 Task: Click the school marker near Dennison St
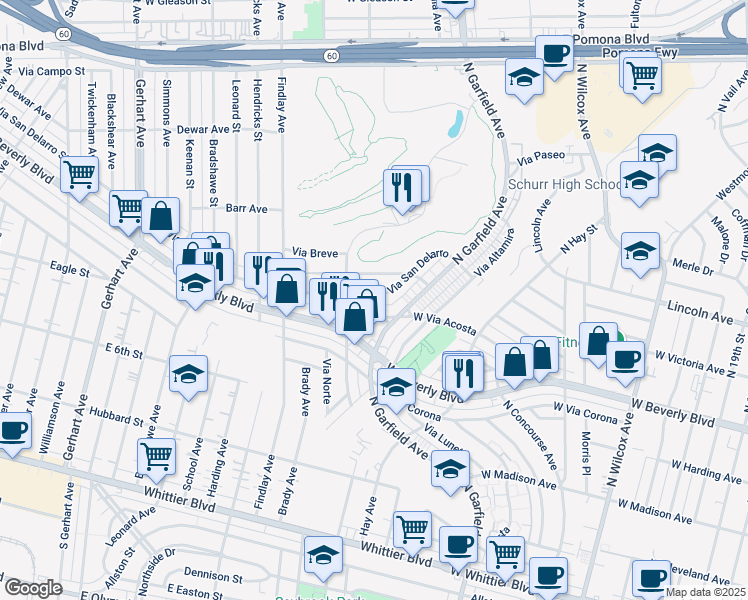(323, 558)
